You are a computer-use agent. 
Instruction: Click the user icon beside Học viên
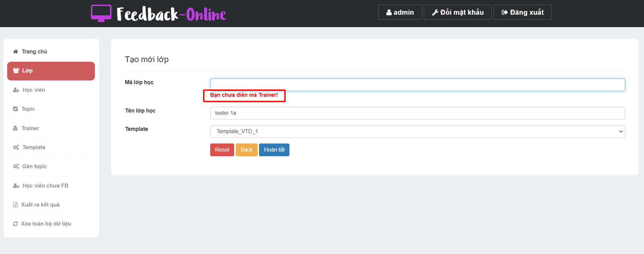(16, 90)
